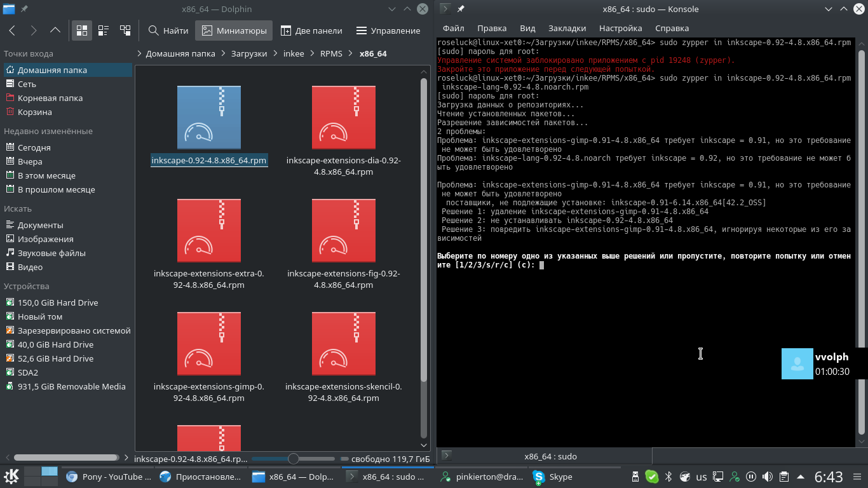868x488 pixels.
Task: Open Konsole Закладки menu
Action: (567, 28)
